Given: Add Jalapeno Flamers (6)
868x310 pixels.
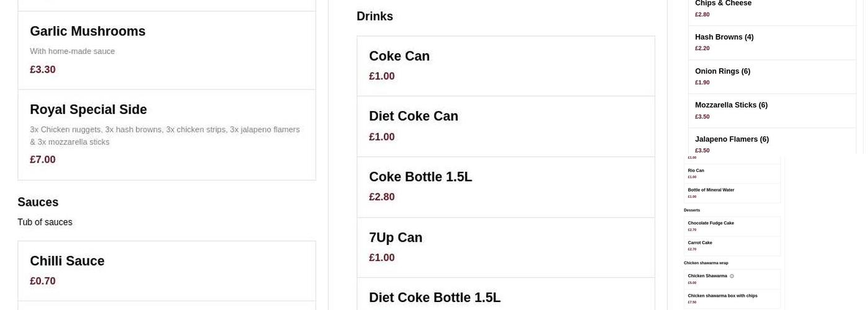Looking at the screenshot, I should (772, 143).
